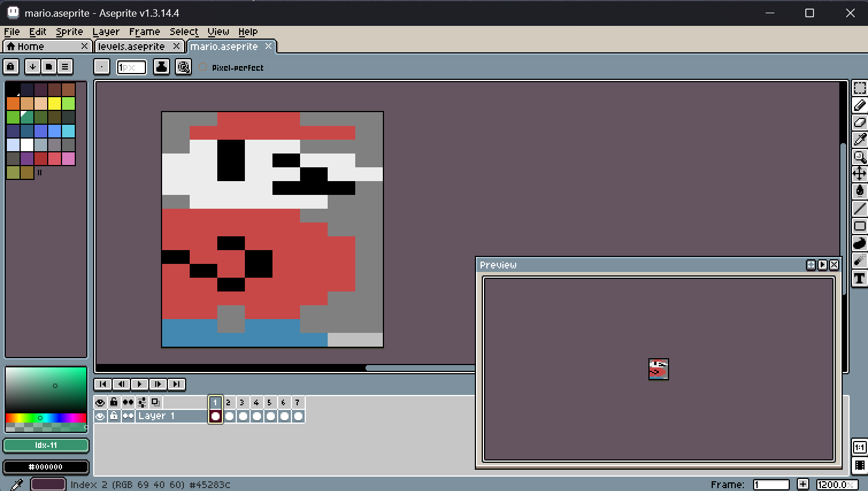Click the brush size field
Screen dimensions: 868x491
coord(132,67)
